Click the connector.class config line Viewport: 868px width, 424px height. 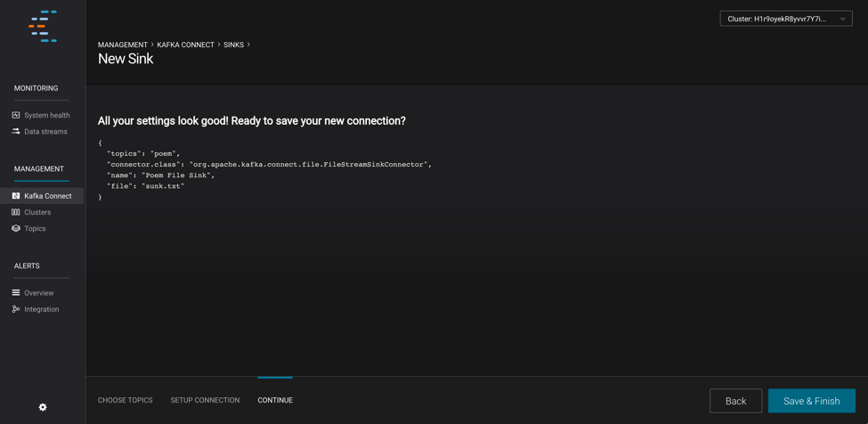coord(269,165)
